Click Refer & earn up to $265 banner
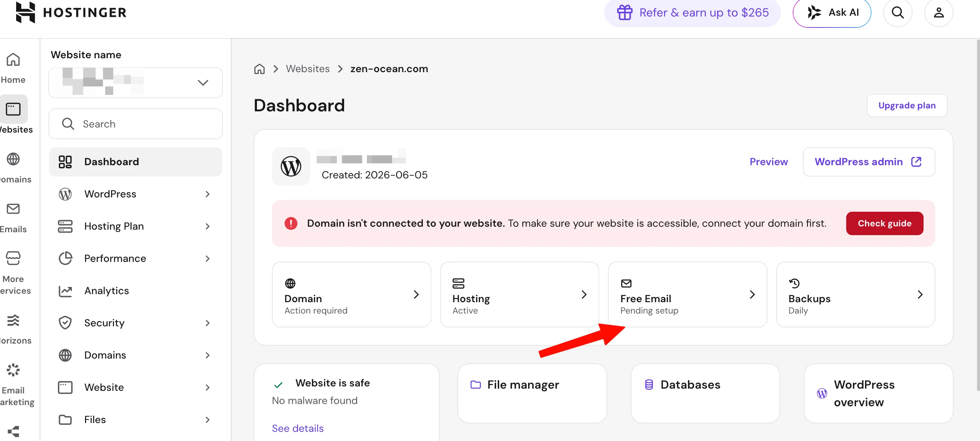This screenshot has width=980, height=441. click(692, 12)
